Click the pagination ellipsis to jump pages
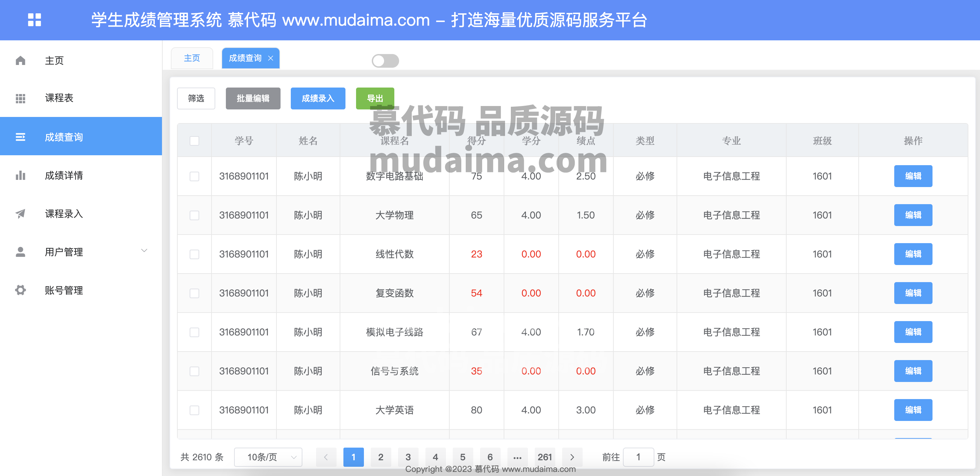 [x=517, y=457]
